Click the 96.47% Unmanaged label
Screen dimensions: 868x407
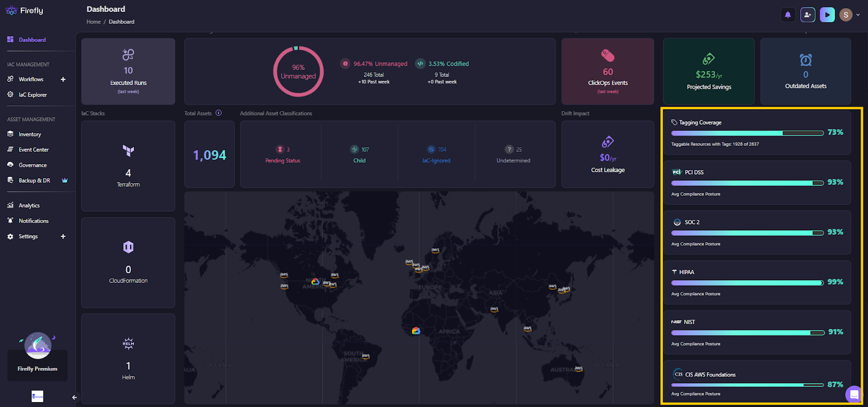click(x=380, y=63)
